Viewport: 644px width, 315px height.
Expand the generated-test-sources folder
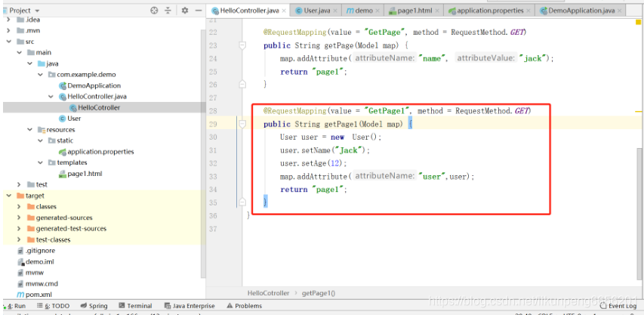[x=19, y=228]
